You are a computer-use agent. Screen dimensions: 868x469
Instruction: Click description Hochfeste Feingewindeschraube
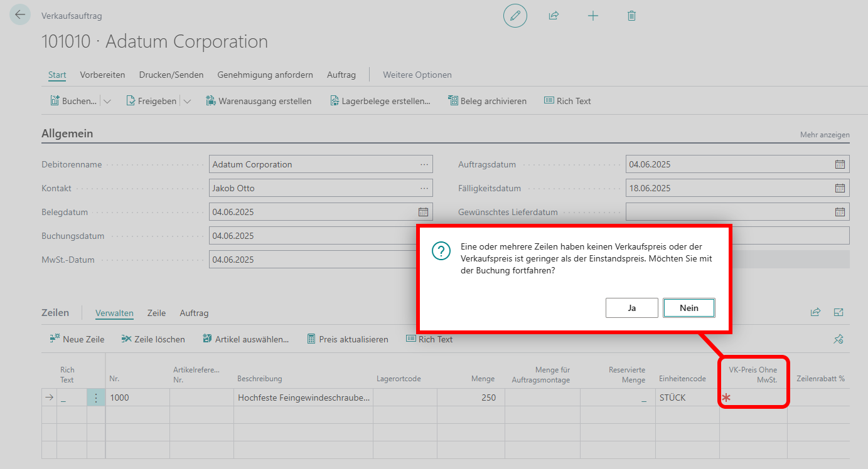click(x=303, y=398)
